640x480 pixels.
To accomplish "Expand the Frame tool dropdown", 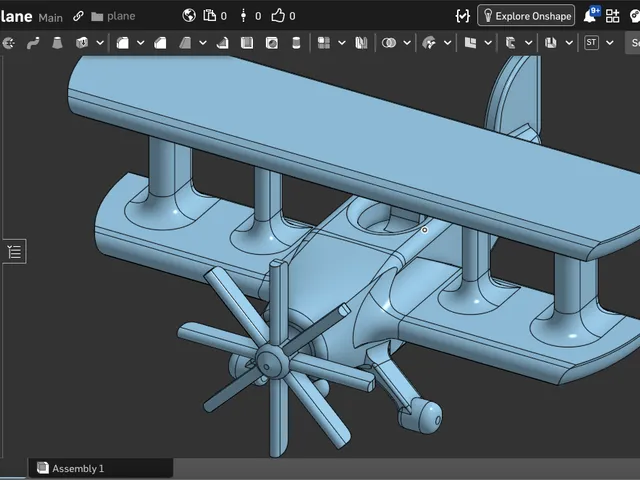I will [528, 43].
